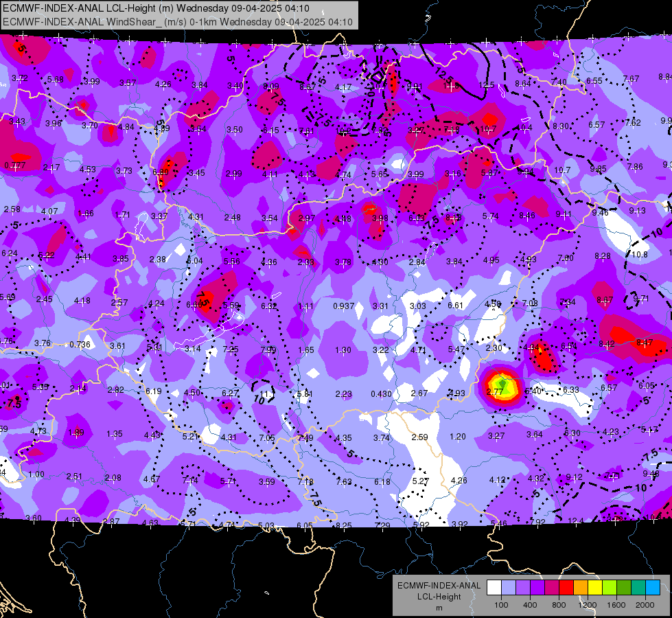
Task: Select the yellow legend color swatch
Action: 595,588
